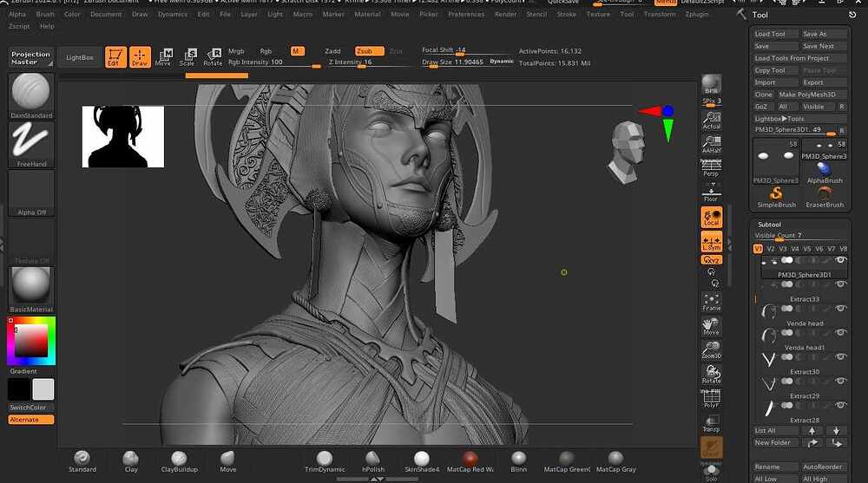This screenshot has width=868, height=483.
Task: Toggle Local symmetry rotation button
Action: (712, 218)
